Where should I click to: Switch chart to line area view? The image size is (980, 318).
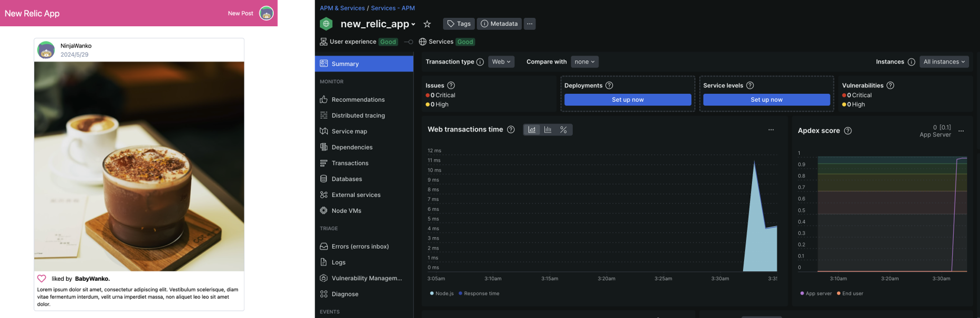(532, 130)
